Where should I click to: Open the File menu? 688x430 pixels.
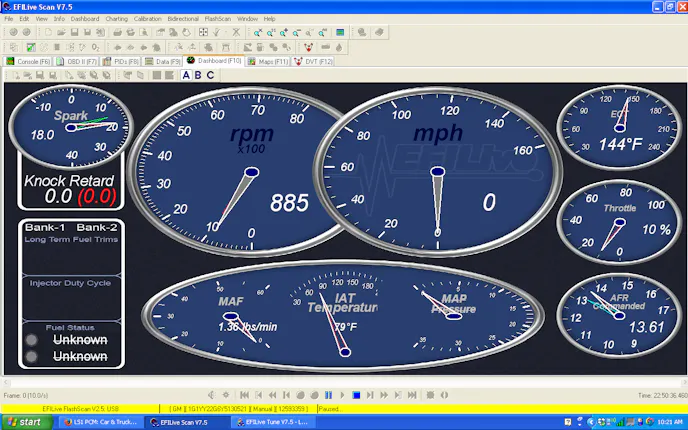[8, 19]
